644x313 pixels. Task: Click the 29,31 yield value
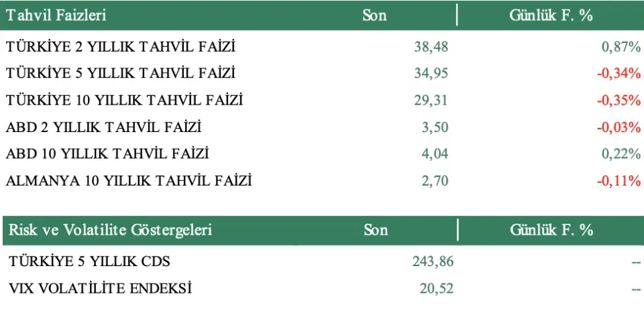point(431,101)
